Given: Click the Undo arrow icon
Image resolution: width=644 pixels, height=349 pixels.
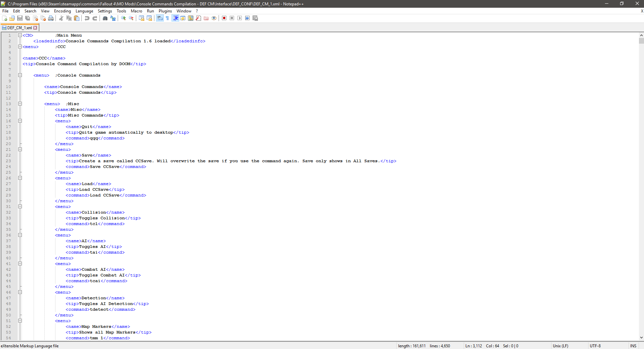Looking at the screenshot, I should point(87,18).
